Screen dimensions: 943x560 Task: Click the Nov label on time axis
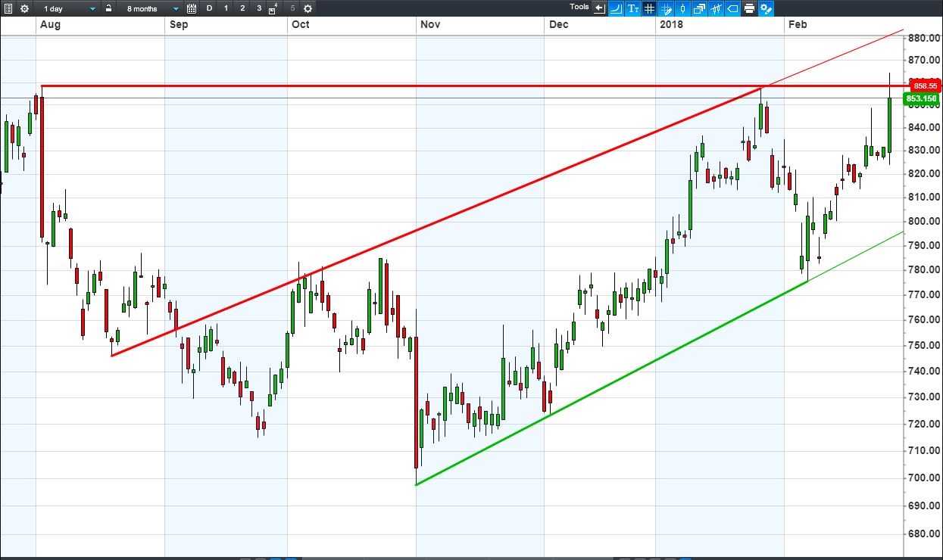430,24
